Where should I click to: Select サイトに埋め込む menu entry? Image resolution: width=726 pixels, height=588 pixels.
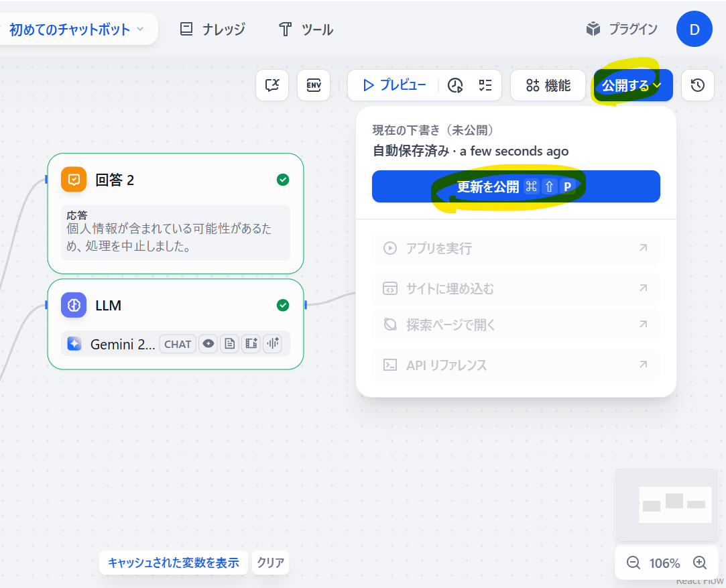516,288
